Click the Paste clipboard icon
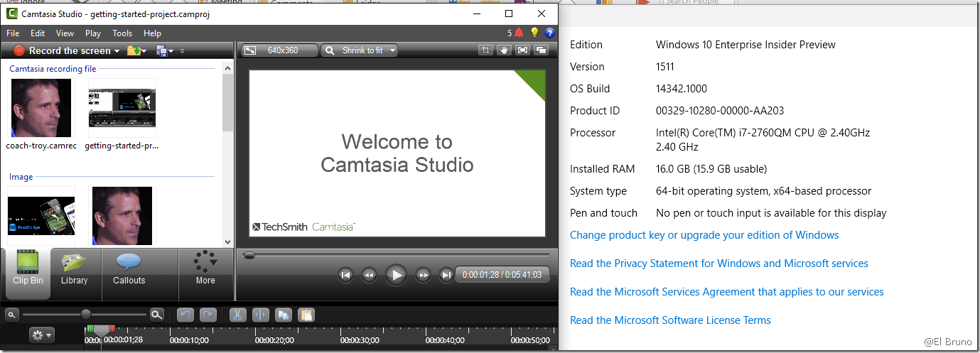 pos(306,315)
